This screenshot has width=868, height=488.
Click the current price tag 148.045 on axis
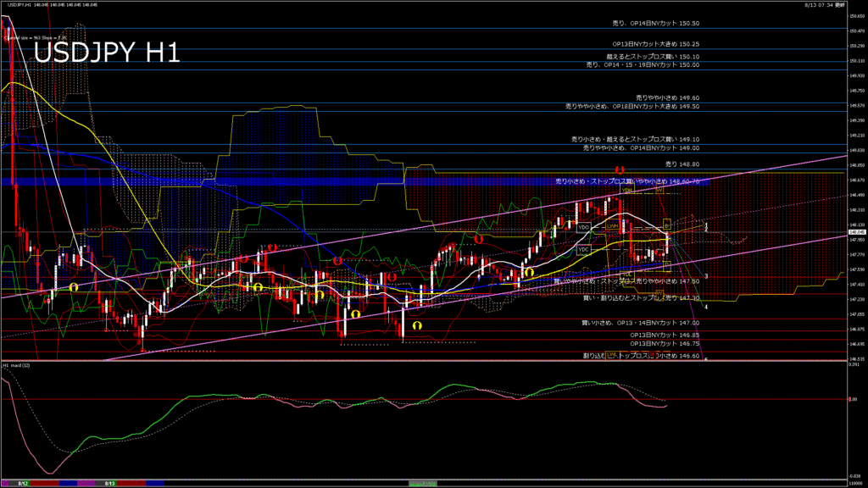tap(856, 231)
